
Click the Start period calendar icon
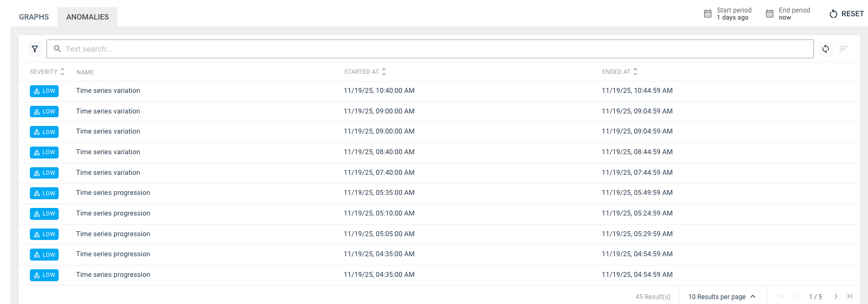(x=707, y=14)
